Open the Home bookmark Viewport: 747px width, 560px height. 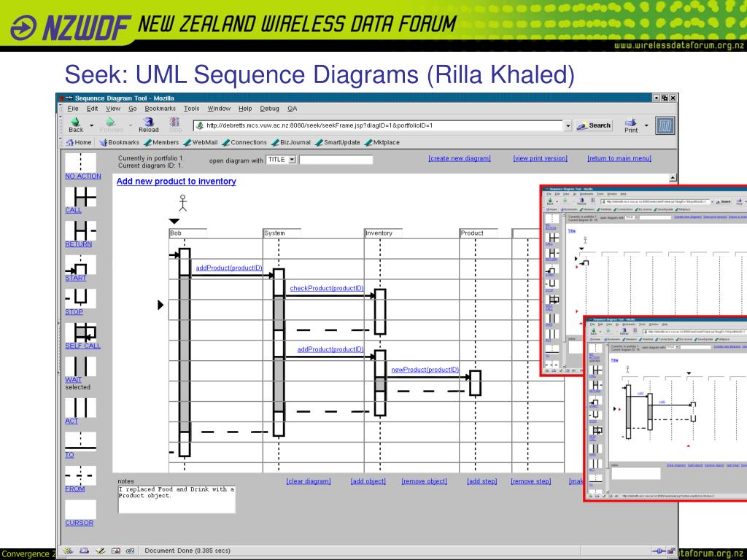(x=79, y=142)
